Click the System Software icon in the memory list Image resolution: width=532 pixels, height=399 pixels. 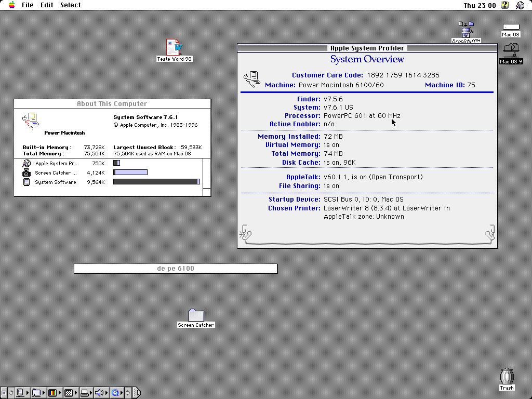pos(26,182)
